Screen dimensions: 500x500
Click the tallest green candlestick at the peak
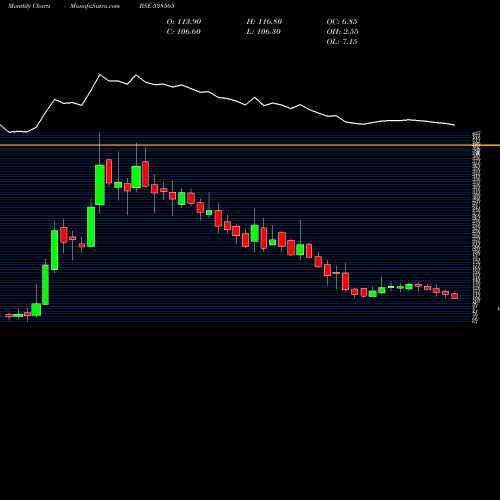[x=100, y=185]
